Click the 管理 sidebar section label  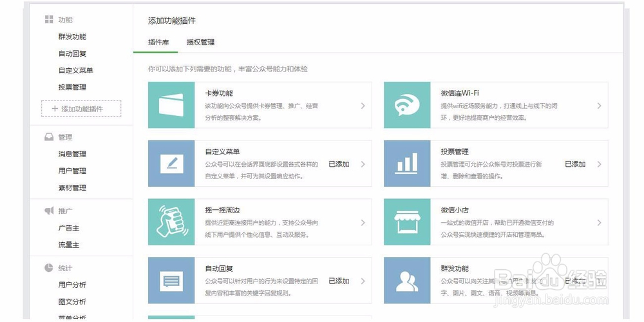[x=65, y=137]
